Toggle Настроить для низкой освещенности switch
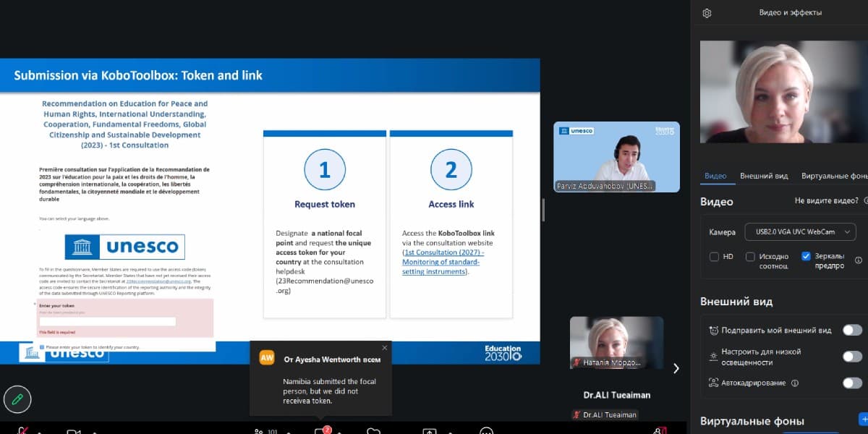The image size is (868, 434). [852, 357]
